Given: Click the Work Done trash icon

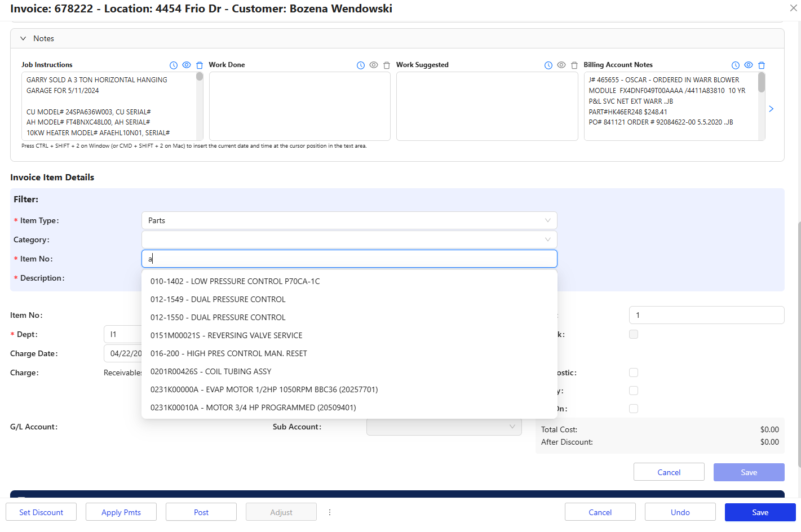Looking at the screenshot, I should pyautogui.click(x=387, y=65).
